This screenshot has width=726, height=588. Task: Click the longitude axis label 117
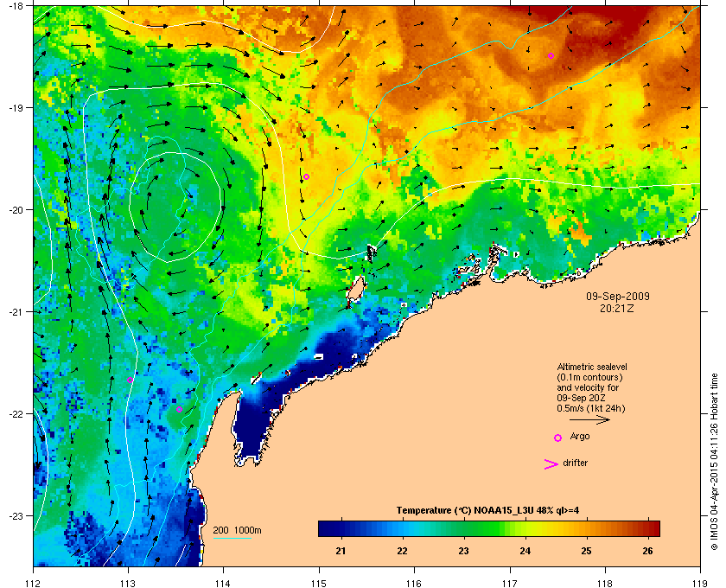[510, 583]
